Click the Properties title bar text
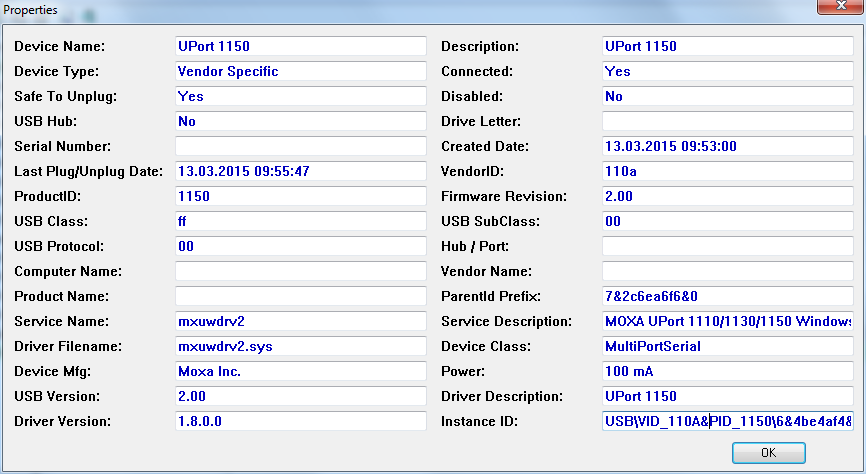Viewport: 866px width, 474px height. click(x=30, y=10)
